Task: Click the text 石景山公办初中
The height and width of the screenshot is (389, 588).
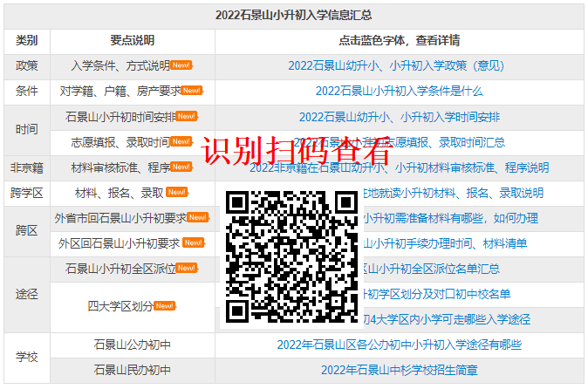Action: click(x=133, y=345)
